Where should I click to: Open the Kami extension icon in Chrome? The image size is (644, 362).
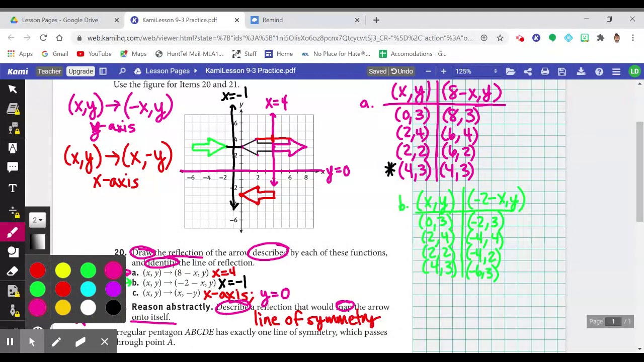pos(536,38)
